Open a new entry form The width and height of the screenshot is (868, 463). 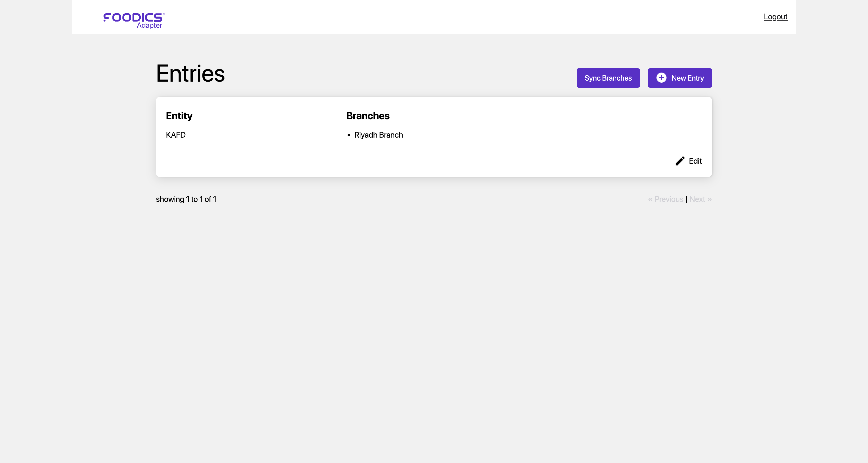[680, 78]
